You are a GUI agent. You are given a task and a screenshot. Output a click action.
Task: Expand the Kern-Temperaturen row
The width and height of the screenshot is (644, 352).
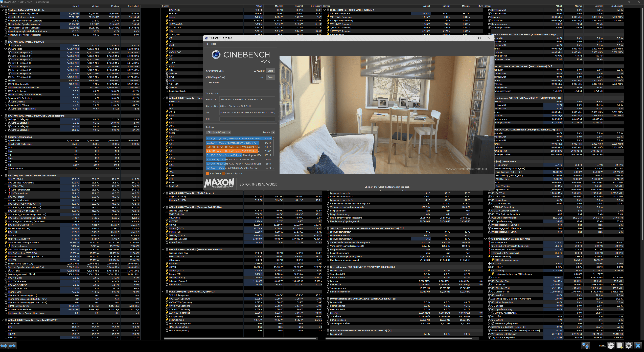(6, 190)
